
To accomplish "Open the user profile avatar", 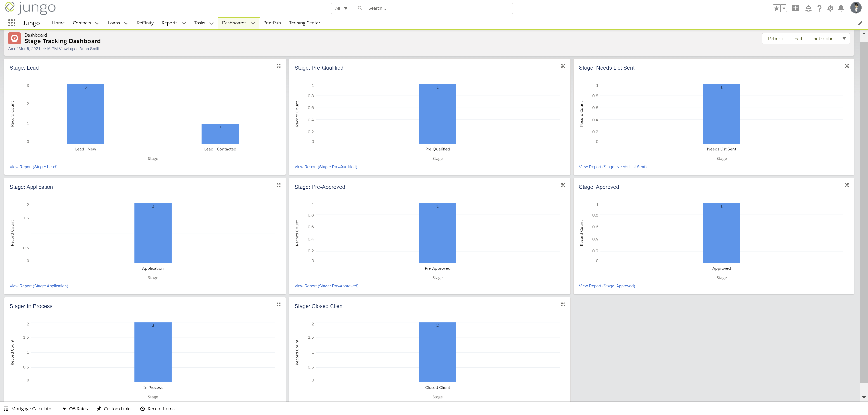I will (856, 8).
